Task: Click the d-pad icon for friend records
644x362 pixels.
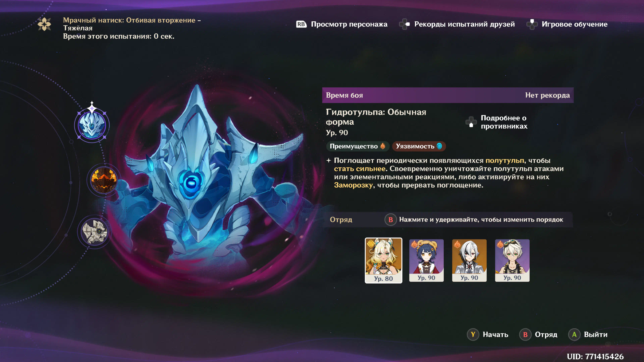Action: (405, 24)
